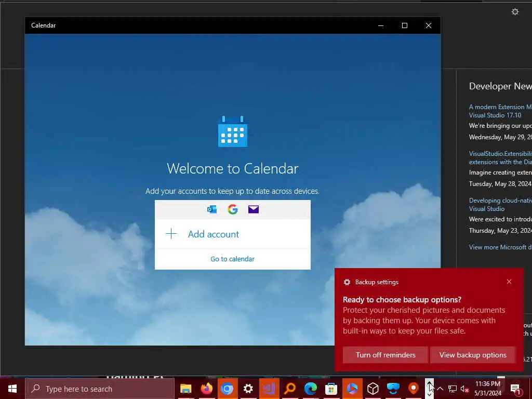Click the muted volume icon in tray

tap(464, 389)
